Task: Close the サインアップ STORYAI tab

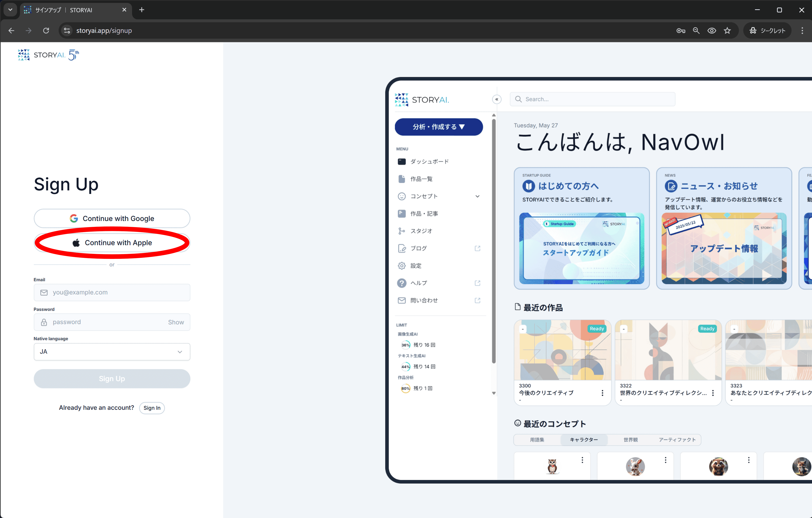Action: pyautogui.click(x=124, y=10)
